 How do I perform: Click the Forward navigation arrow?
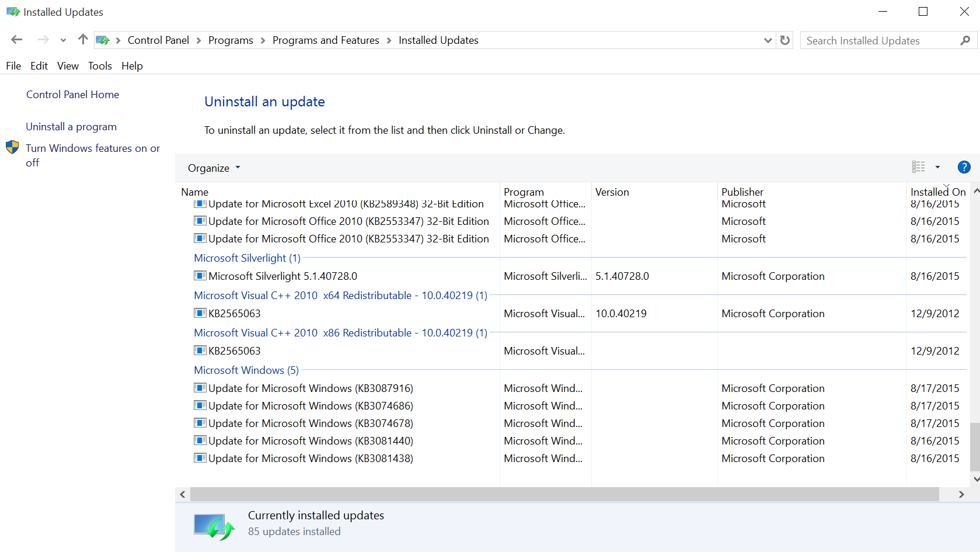tap(43, 40)
